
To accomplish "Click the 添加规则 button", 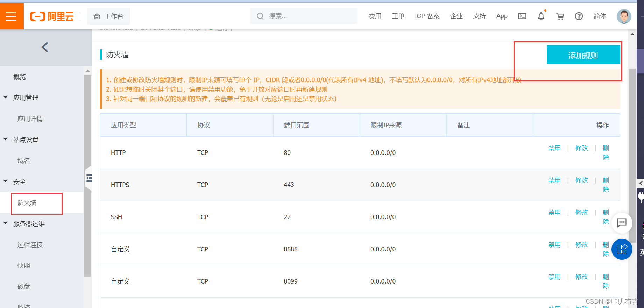I will point(583,55).
